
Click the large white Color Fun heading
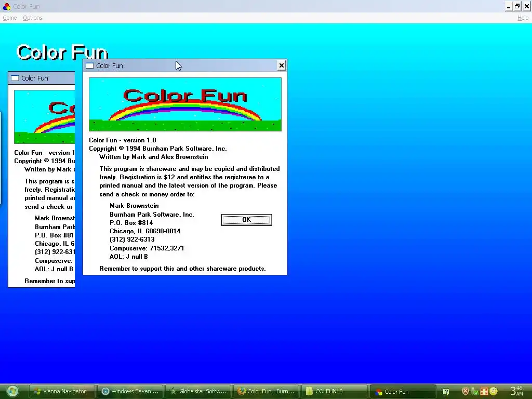62,52
